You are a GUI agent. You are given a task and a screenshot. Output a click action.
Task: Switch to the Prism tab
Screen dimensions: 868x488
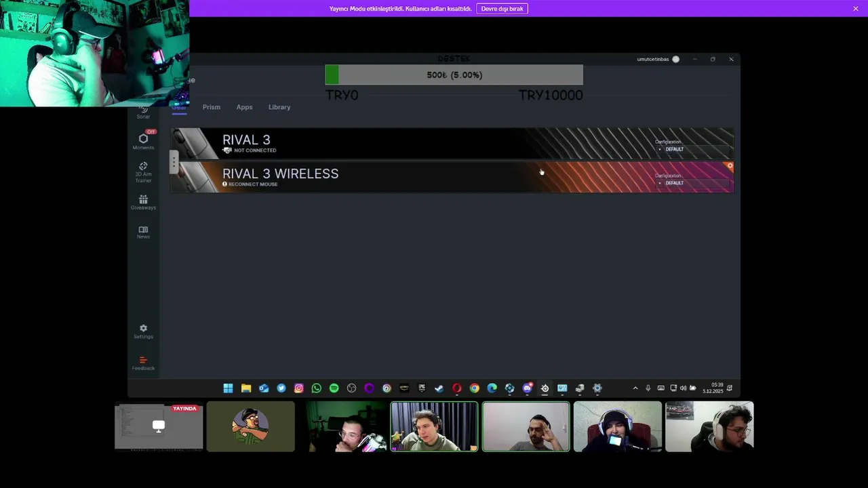tap(212, 107)
